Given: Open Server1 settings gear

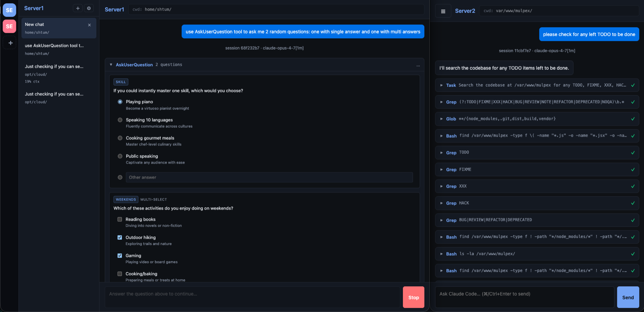Looking at the screenshot, I should tap(89, 8).
